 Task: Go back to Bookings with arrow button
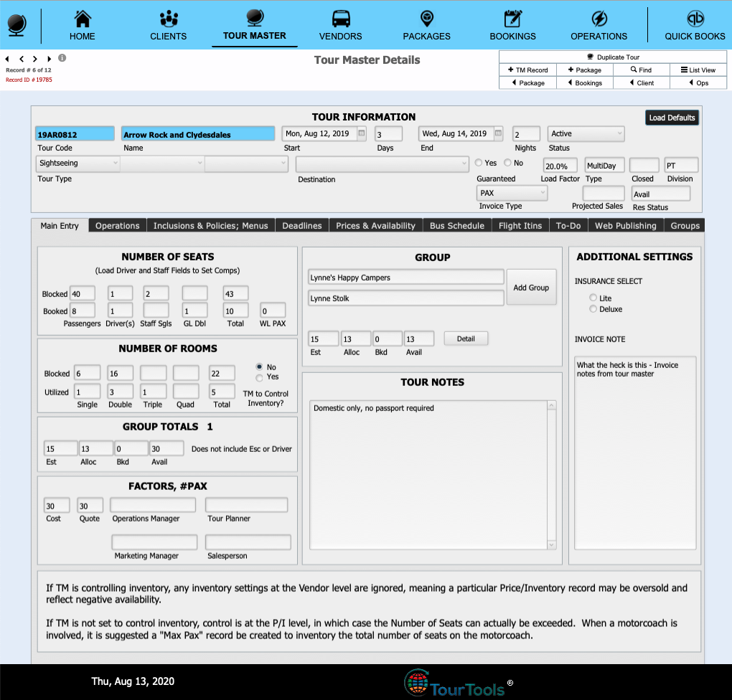tap(584, 82)
